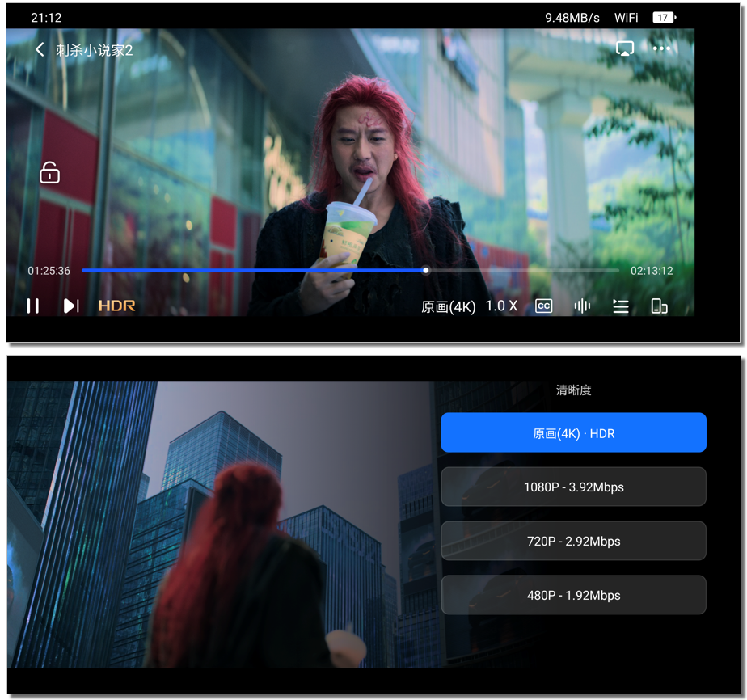Viewport: 747px width, 700px height.
Task: Change the 1.0 X playback speed
Action: pyautogui.click(x=501, y=306)
